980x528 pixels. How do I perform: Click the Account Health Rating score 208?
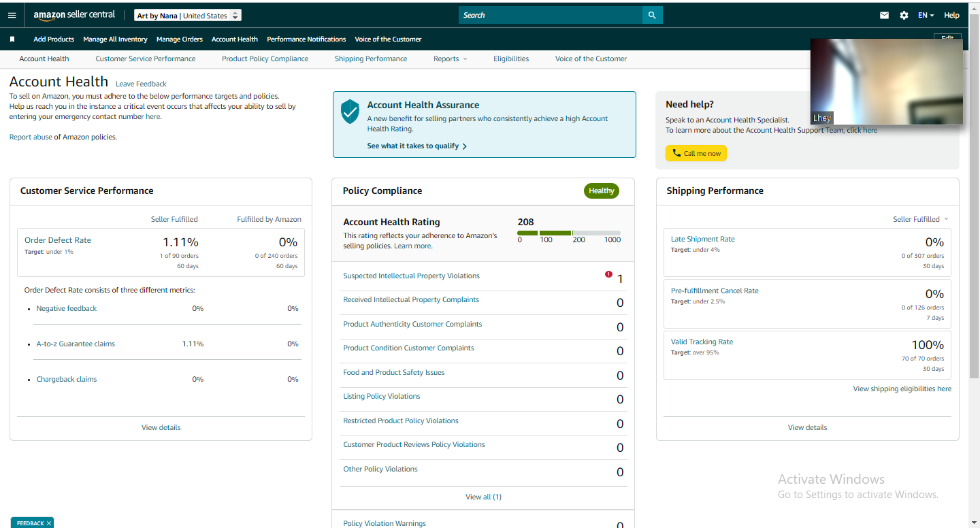(x=525, y=222)
